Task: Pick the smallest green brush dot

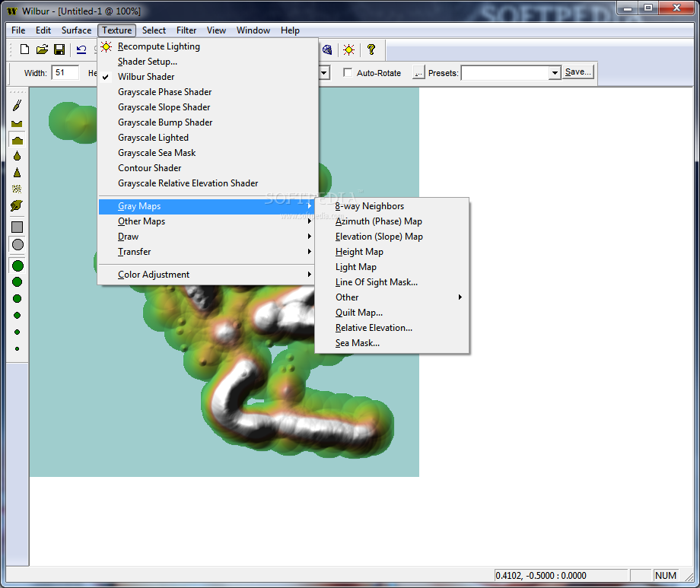Action: [17, 348]
